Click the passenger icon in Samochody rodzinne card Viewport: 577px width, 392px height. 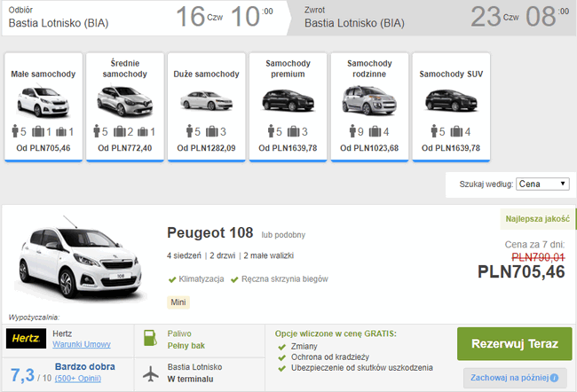click(352, 131)
